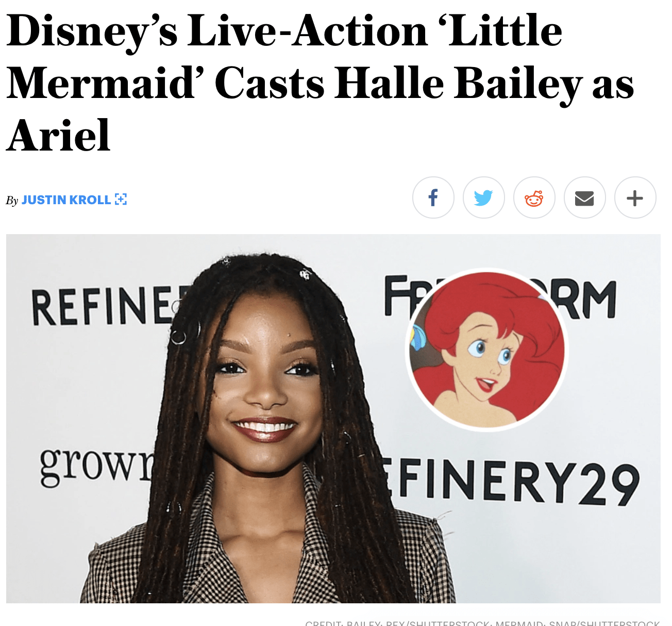The image size is (672, 626).
Task: Open Justin Kroll's author page
Action: (66, 200)
